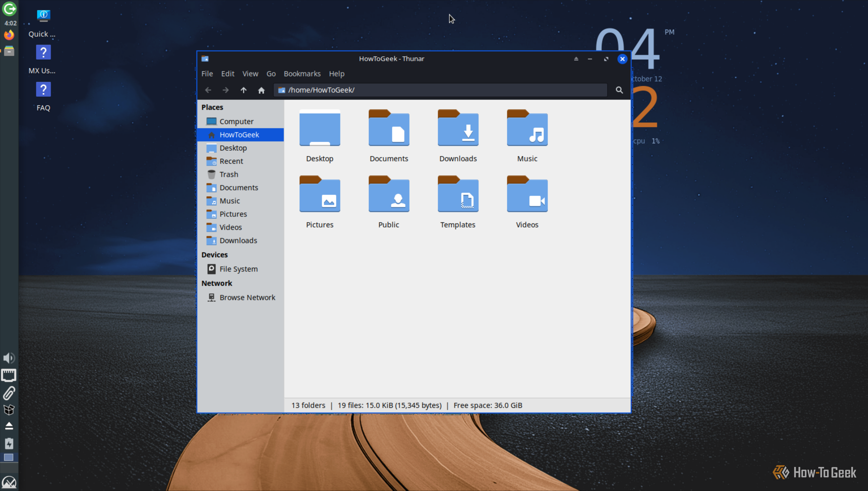Select Downloads in the Places sidebar
This screenshot has height=491, width=868.
point(240,240)
